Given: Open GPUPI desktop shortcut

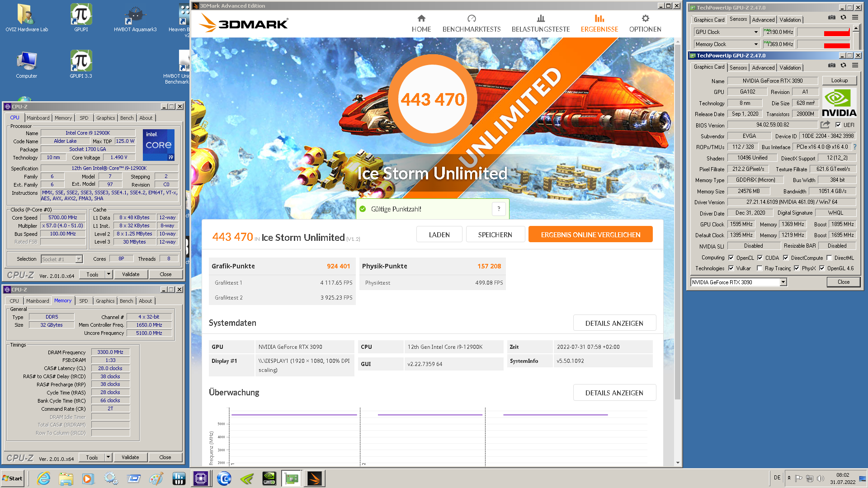Looking at the screenshot, I should (x=81, y=18).
